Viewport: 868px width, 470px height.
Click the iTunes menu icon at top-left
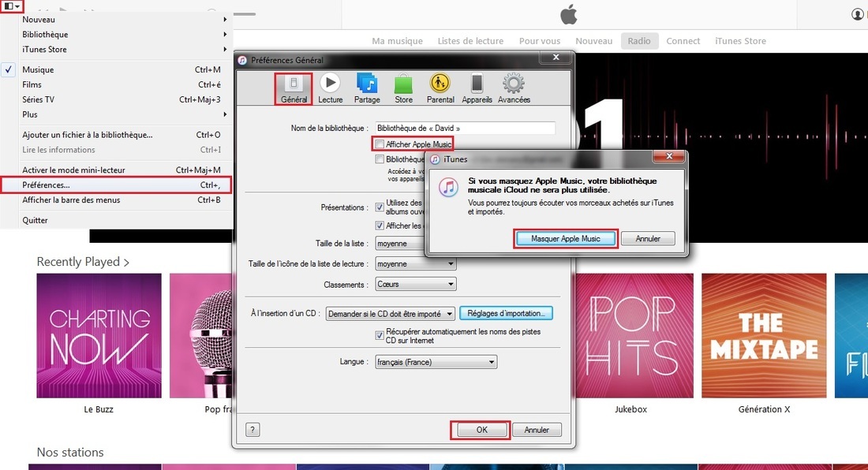[x=12, y=6]
